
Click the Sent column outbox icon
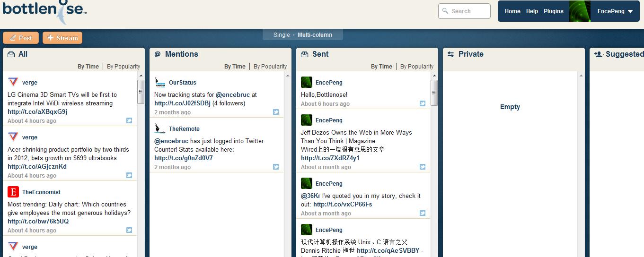(x=305, y=54)
